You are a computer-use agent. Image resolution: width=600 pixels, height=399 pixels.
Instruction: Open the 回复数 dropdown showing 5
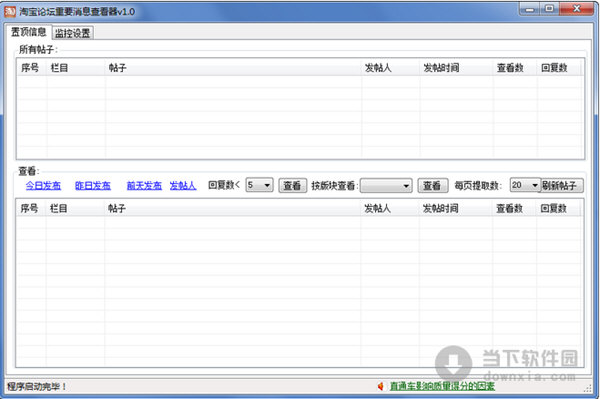pos(259,185)
